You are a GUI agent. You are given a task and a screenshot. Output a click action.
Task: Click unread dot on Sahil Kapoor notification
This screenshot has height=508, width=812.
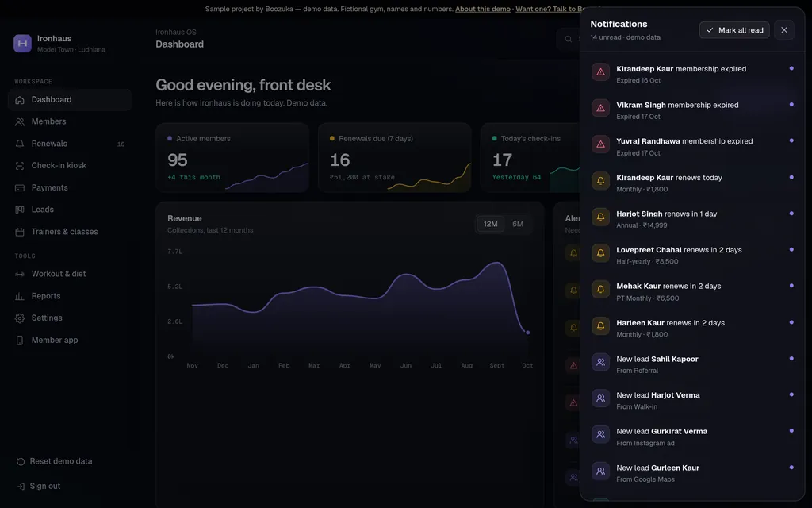point(791,358)
